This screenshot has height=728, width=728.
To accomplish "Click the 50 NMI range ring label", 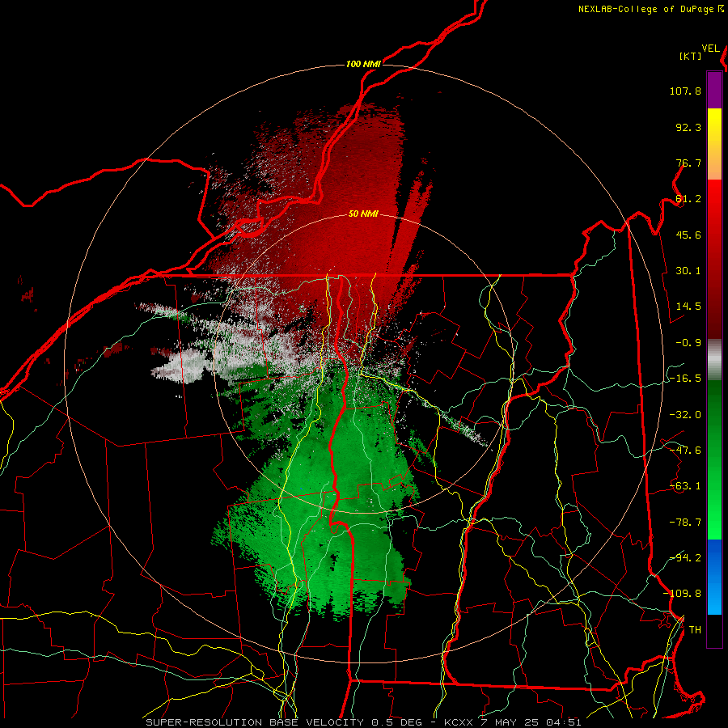I will click(363, 214).
